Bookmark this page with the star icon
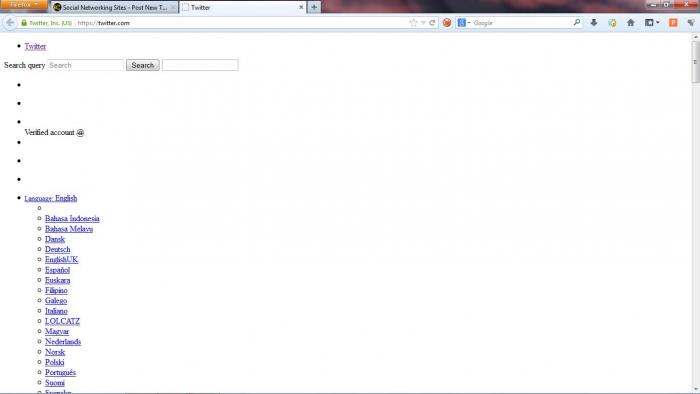This screenshot has height=394, width=700. [413, 23]
